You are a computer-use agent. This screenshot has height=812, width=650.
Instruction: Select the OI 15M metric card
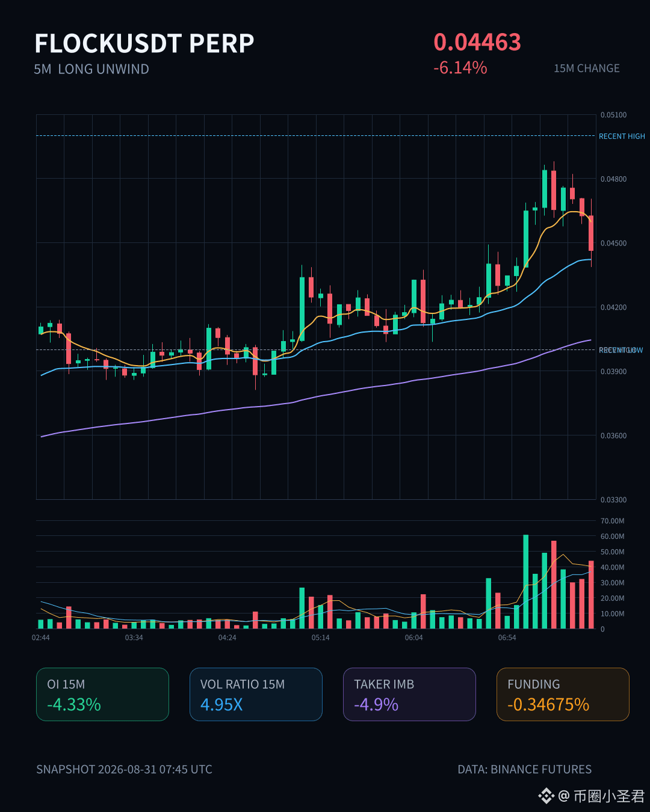[x=102, y=694]
